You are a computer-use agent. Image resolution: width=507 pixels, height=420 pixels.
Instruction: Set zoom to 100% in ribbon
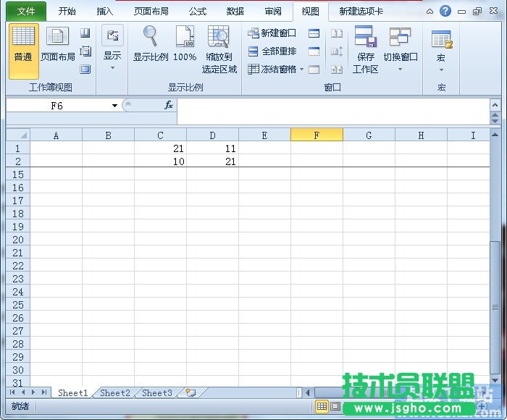pos(185,45)
